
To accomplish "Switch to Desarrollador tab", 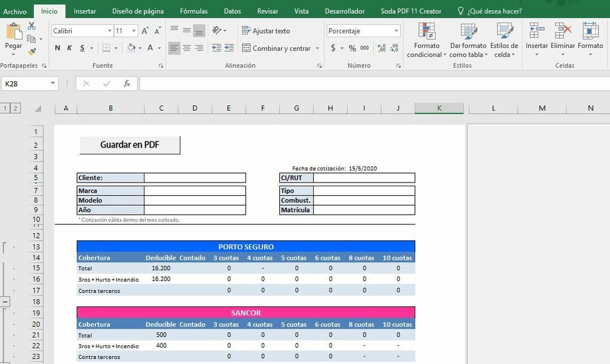I will coord(345,12).
